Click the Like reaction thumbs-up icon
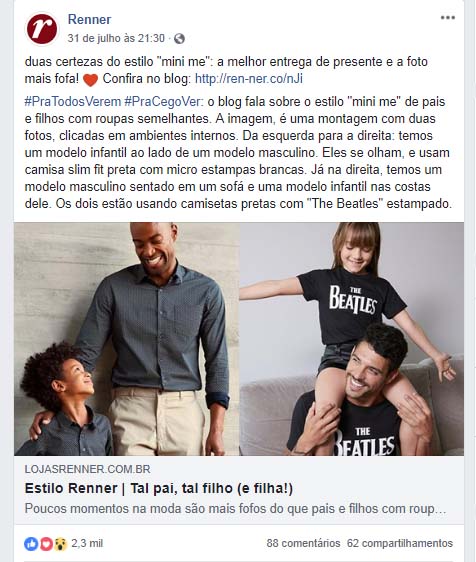This screenshot has width=476, height=562. (x=31, y=544)
